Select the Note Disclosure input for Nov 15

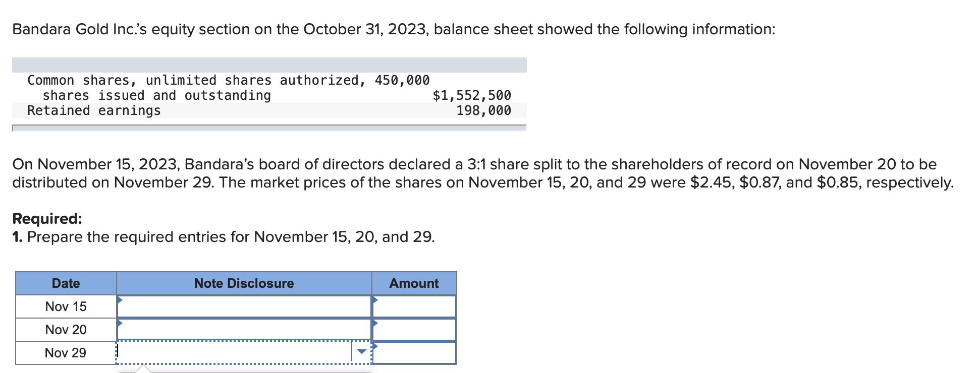[243, 306]
